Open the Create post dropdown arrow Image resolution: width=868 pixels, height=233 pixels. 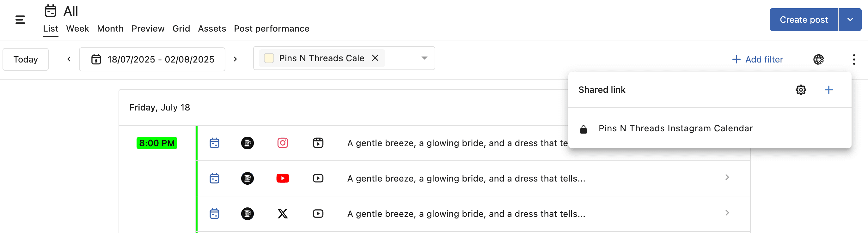click(x=850, y=20)
